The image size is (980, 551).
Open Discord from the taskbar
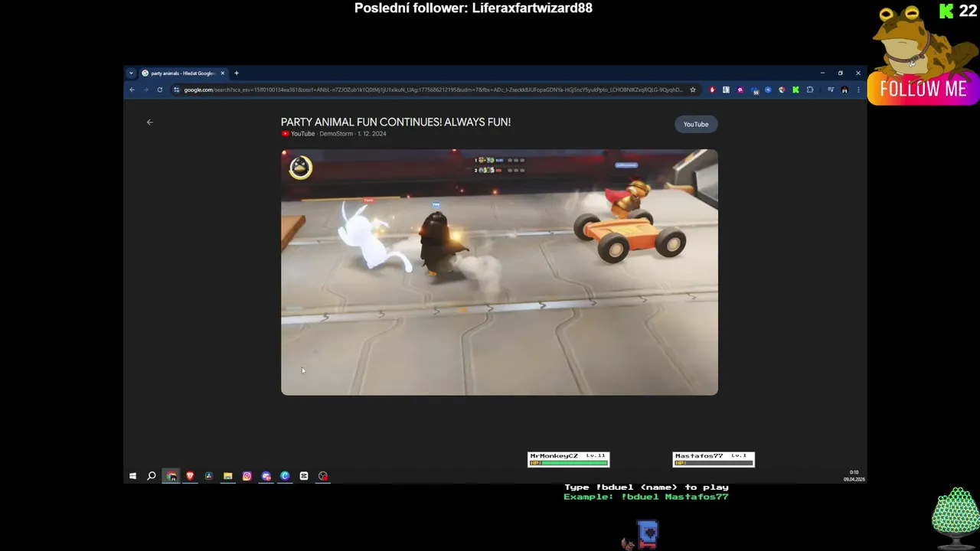(x=266, y=476)
